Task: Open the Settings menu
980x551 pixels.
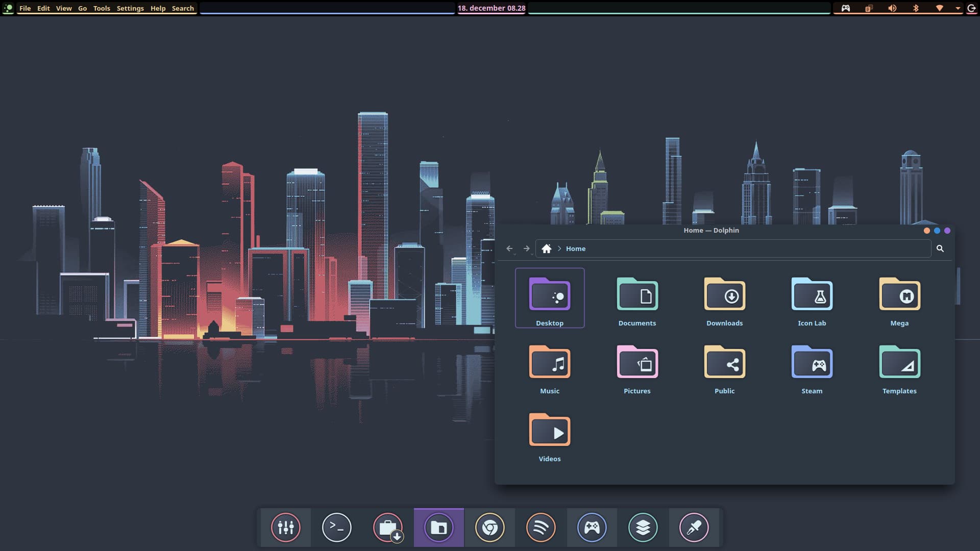Action: pyautogui.click(x=130, y=8)
